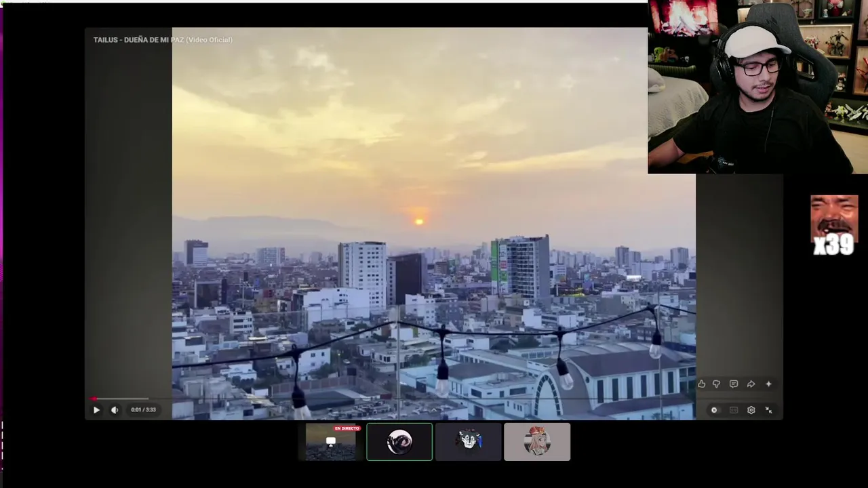Viewport: 868px width, 488px height.
Task: Select the EN DIRECTO screen share tile
Action: click(x=330, y=442)
